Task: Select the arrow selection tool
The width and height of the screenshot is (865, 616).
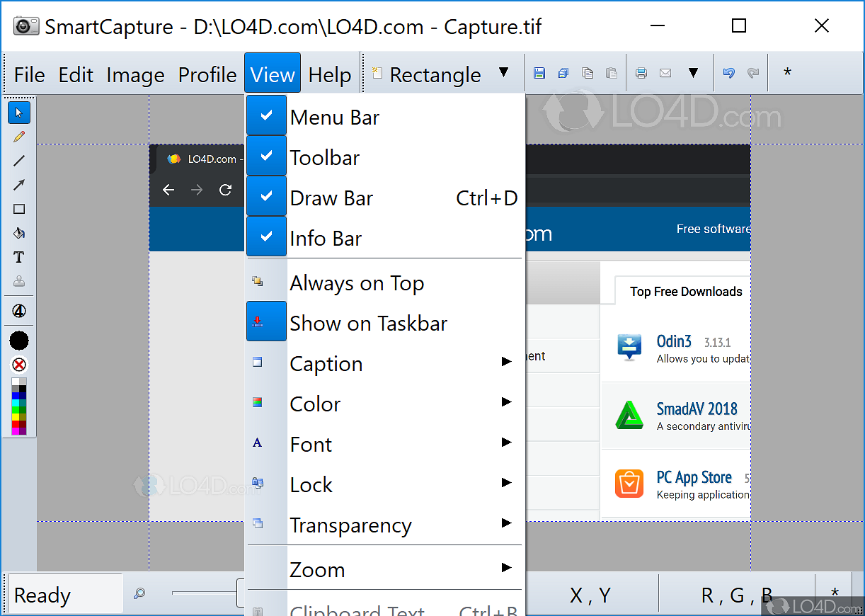Action: click(18, 112)
